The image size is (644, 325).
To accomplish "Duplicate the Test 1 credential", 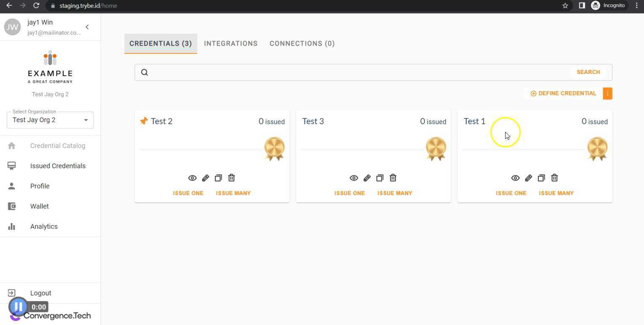I will tap(541, 178).
